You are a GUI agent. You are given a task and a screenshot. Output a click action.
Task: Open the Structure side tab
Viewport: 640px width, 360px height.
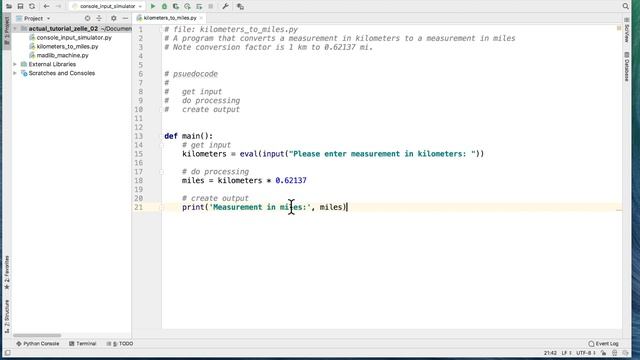point(7,316)
